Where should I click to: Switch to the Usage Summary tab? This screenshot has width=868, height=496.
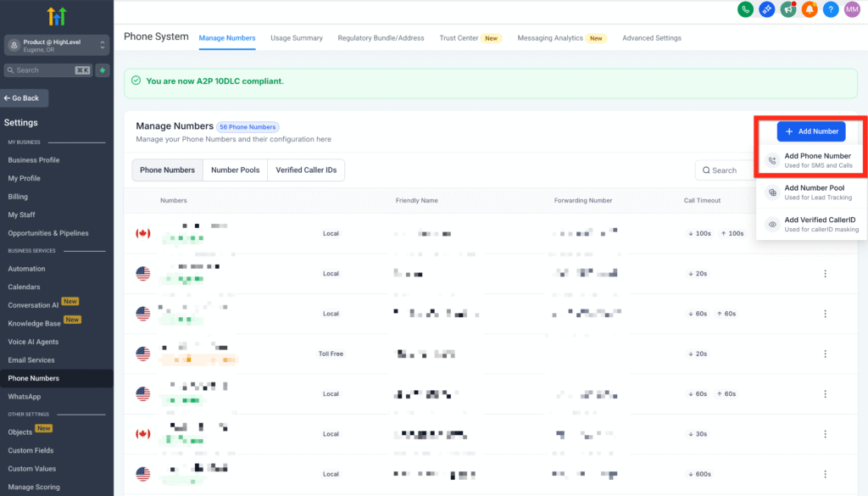296,38
